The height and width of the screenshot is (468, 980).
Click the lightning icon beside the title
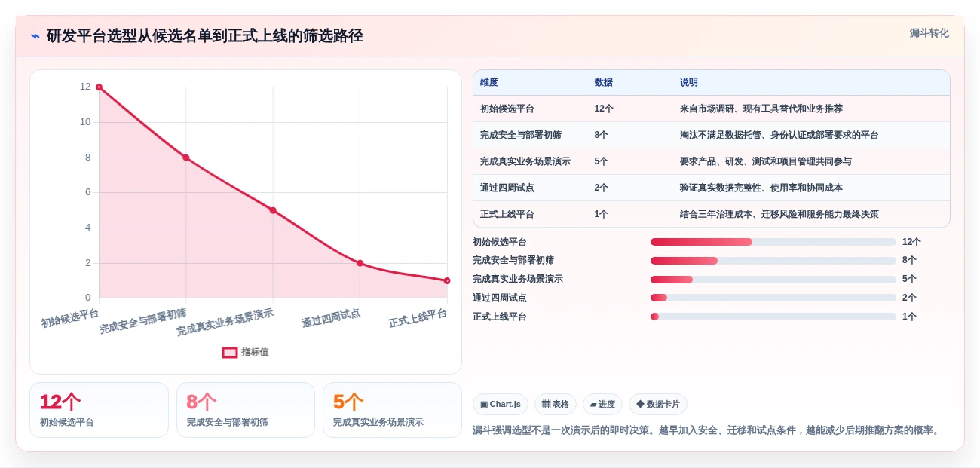coord(35,36)
